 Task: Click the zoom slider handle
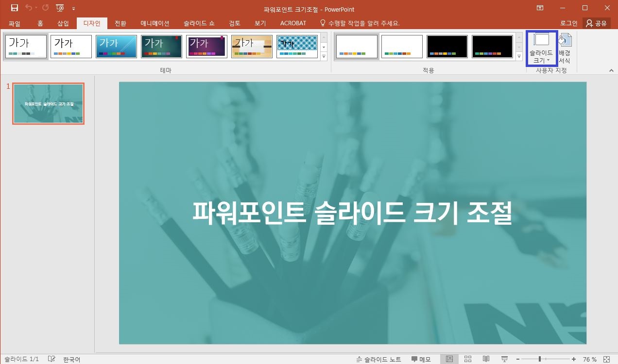(540, 360)
